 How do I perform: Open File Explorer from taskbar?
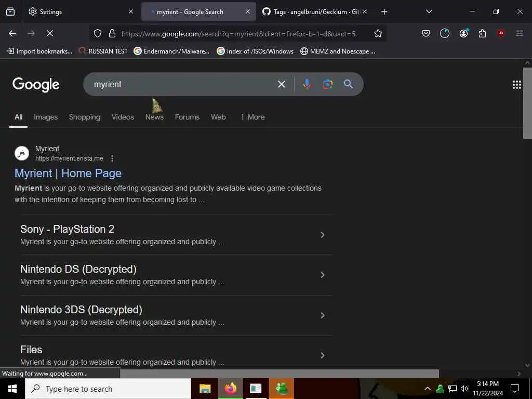pos(205,389)
